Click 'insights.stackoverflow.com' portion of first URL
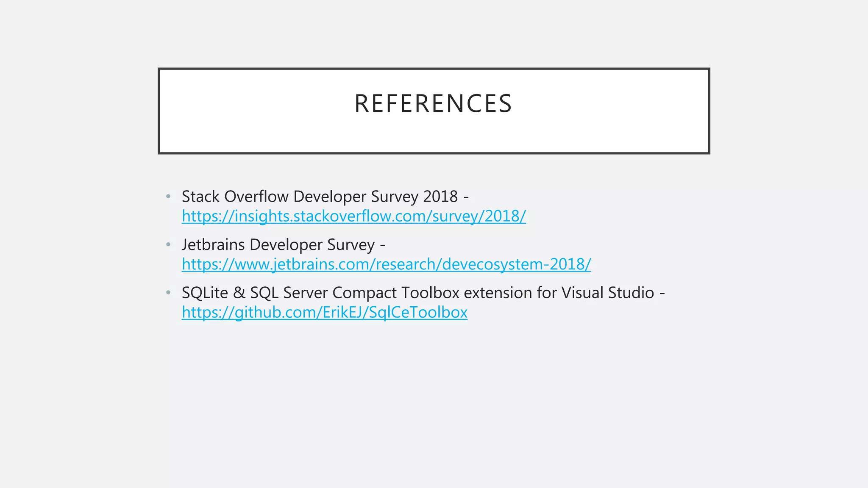Viewport: 868px width, 488px height. (x=331, y=216)
